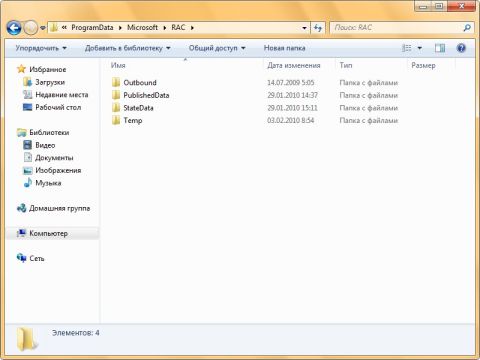Select the Outbound folder icon
The image size is (480, 360).
point(116,82)
